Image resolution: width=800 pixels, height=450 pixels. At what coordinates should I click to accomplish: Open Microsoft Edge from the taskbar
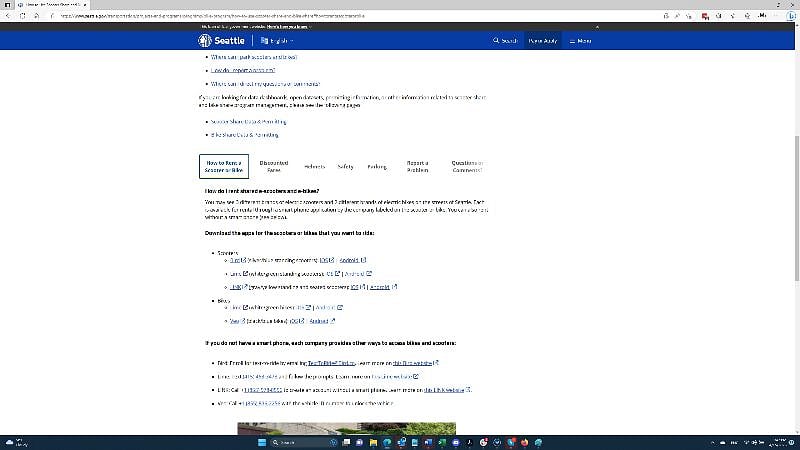click(387, 442)
